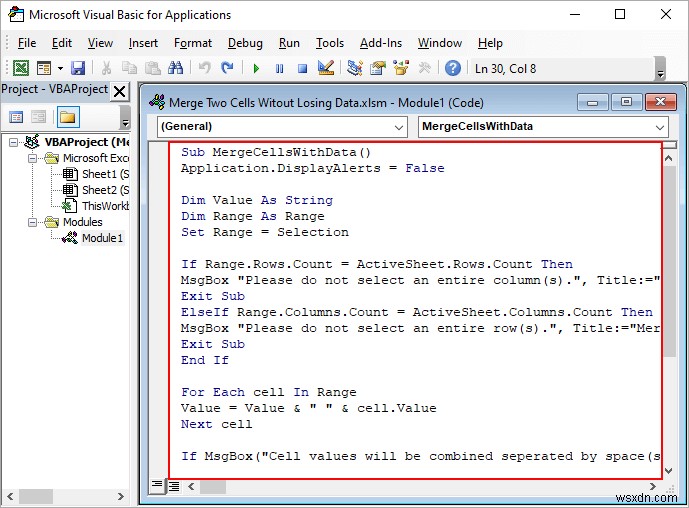Switch to Procedure View button

coord(156,486)
